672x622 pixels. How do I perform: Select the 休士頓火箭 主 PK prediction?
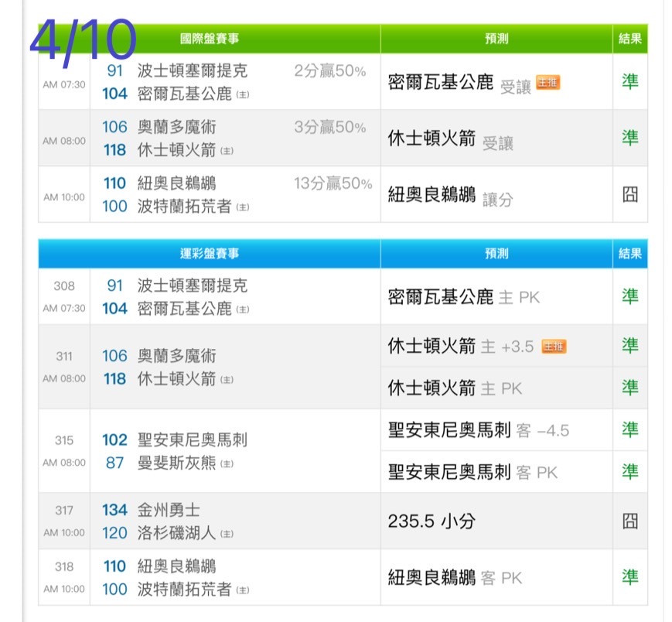[x=455, y=388]
